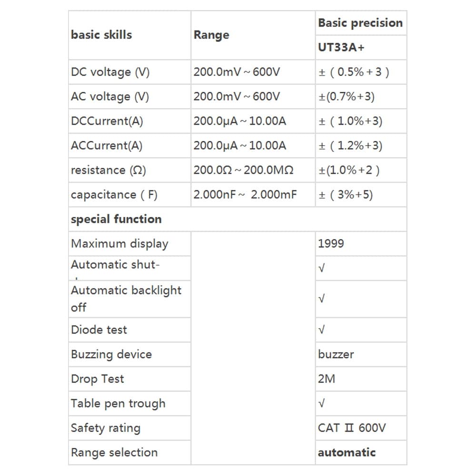Click the Basic precision column header
The height and width of the screenshot is (476, 476).
click(x=360, y=23)
